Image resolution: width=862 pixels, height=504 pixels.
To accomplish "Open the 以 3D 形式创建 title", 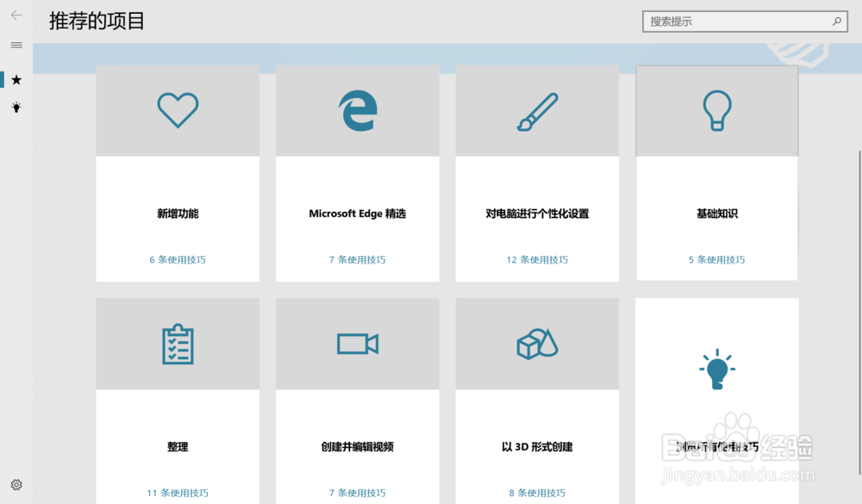I will [537, 447].
